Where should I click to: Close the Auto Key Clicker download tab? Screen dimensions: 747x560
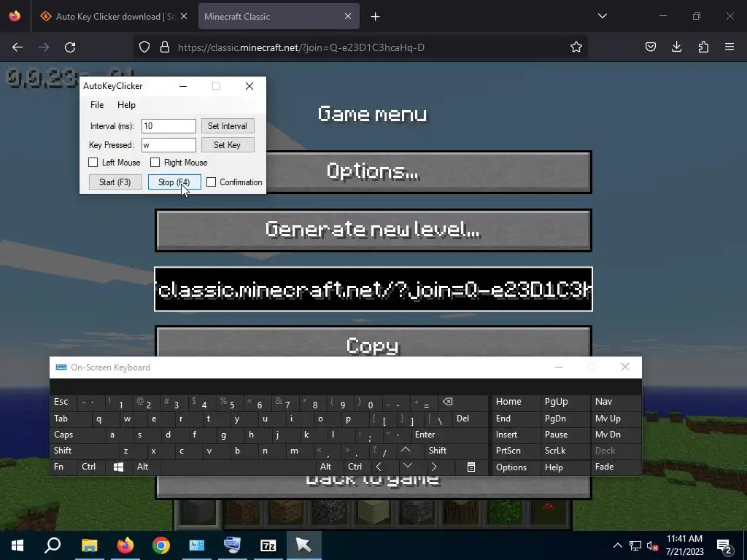(x=184, y=16)
